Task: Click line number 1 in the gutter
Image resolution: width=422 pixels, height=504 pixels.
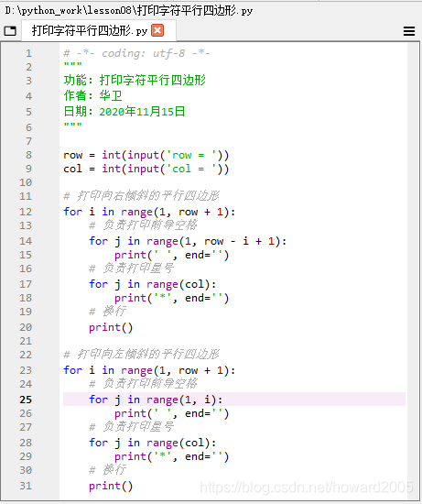Action: pyautogui.click(x=29, y=53)
